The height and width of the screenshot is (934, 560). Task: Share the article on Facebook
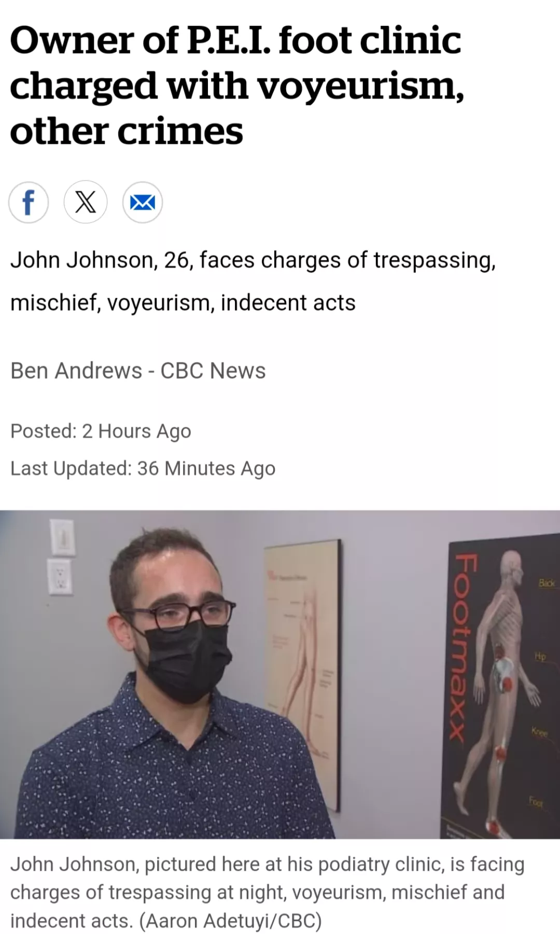29,202
